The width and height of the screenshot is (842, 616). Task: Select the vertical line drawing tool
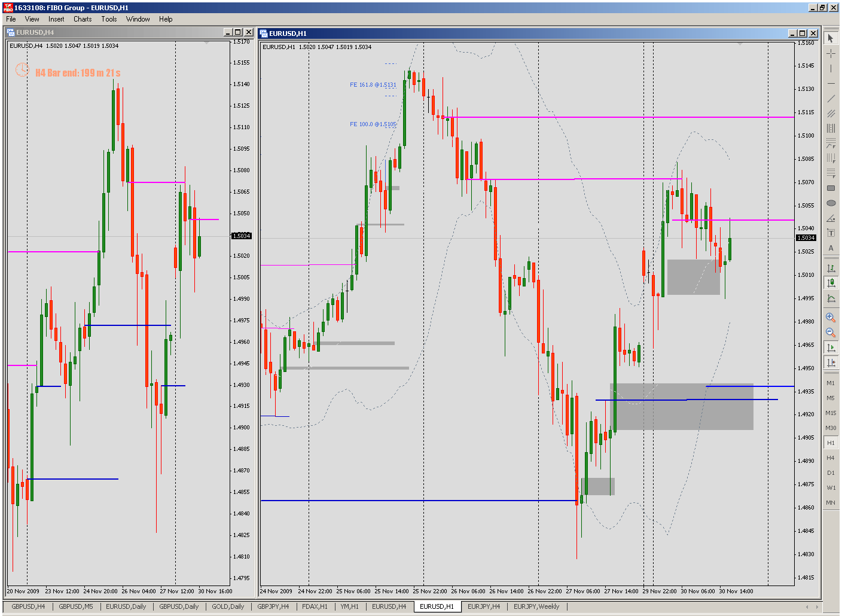tap(831, 69)
